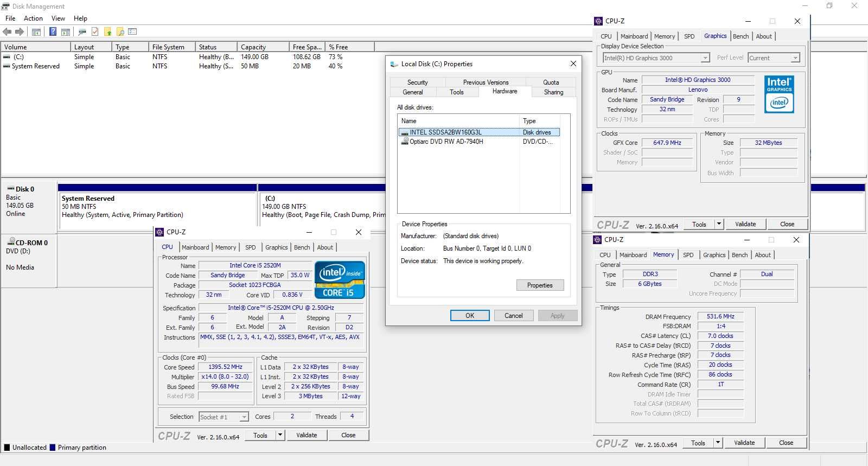Select the System Reserved partition block on Disk 0

[x=157, y=206]
